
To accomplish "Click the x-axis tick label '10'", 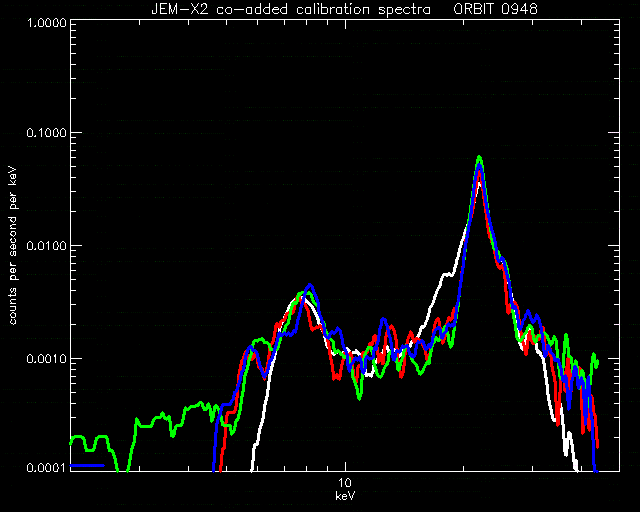I will coord(345,483).
